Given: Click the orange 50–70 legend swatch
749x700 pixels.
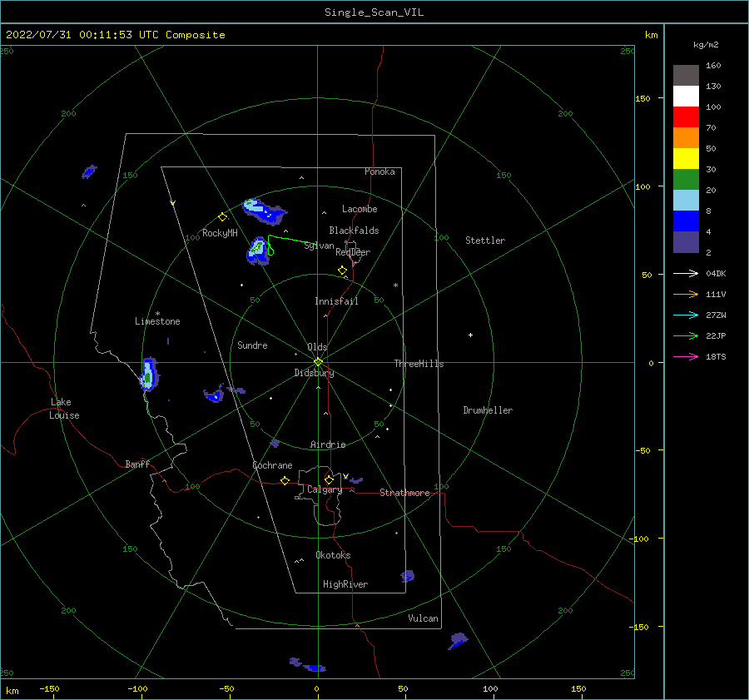Looking at the screenshot, I should point(686,138).
